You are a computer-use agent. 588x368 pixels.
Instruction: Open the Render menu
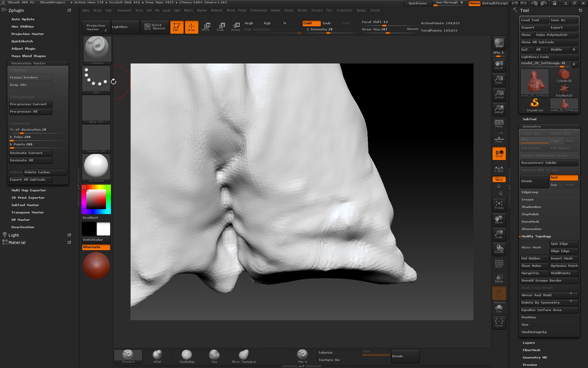276,10
